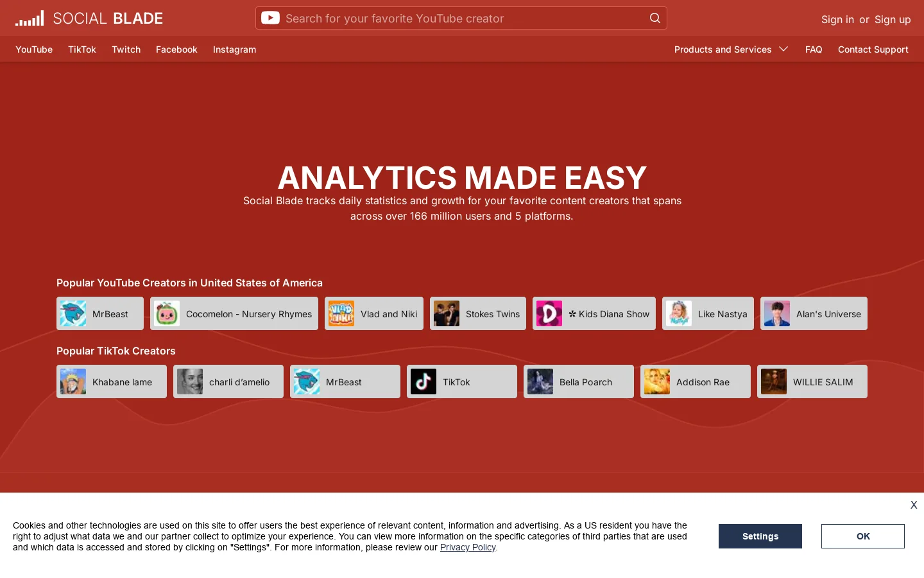Open MrBeast YouTube creator avatar

(x=73, y=313)
